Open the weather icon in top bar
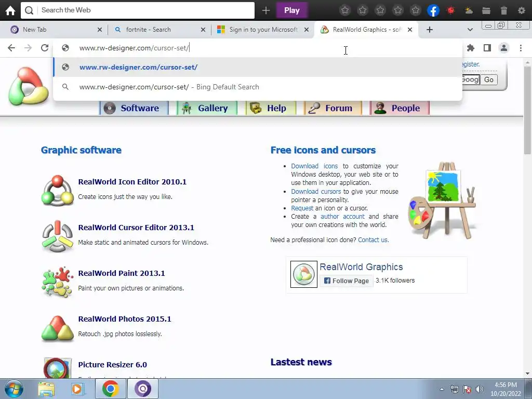This screenshot has height=399, width=532. tap(469, 10)
